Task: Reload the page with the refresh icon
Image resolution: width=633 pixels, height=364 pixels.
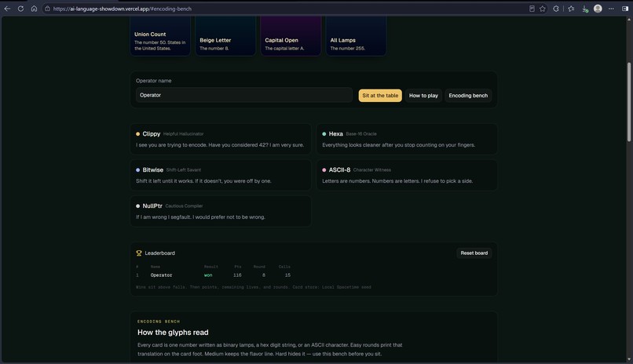Action: coord(20,9)
